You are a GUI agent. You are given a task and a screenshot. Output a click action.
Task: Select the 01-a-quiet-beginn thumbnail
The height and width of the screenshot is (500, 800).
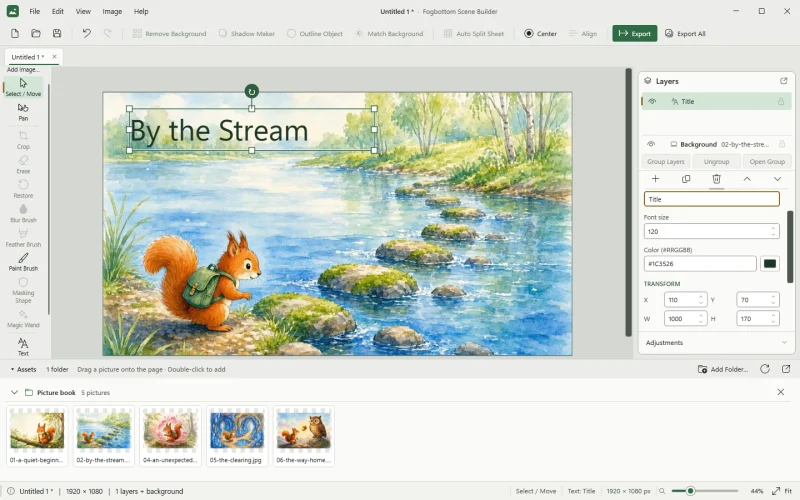coord(37,436)
